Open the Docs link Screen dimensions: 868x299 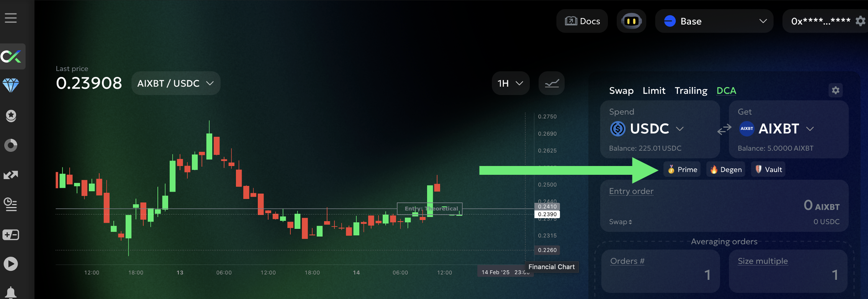click(582, 21)
